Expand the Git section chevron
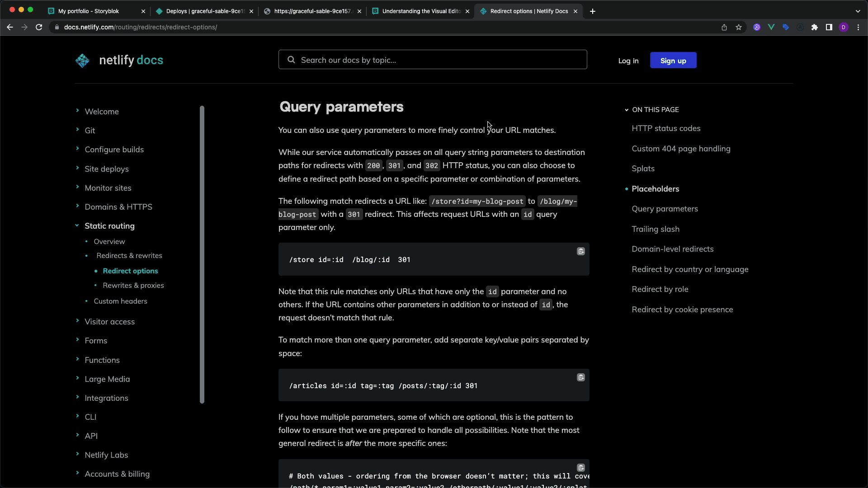 pos(77,130)
